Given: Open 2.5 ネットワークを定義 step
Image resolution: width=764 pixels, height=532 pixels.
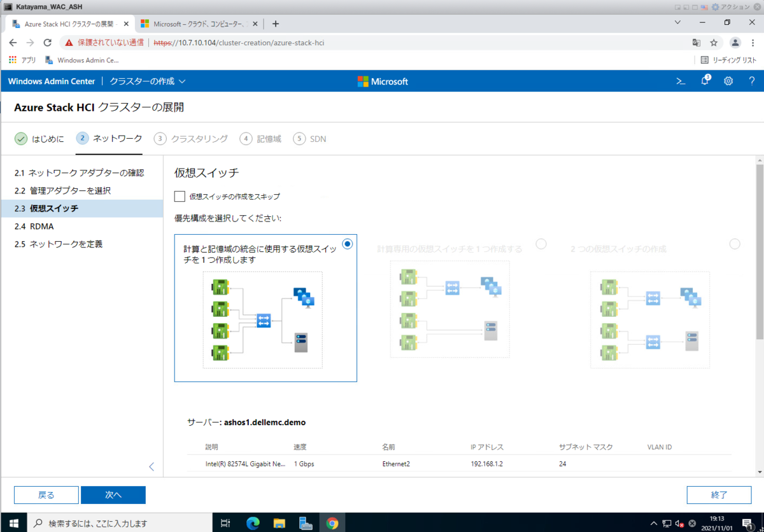Looking at the screenshot, I should [81, 244].
